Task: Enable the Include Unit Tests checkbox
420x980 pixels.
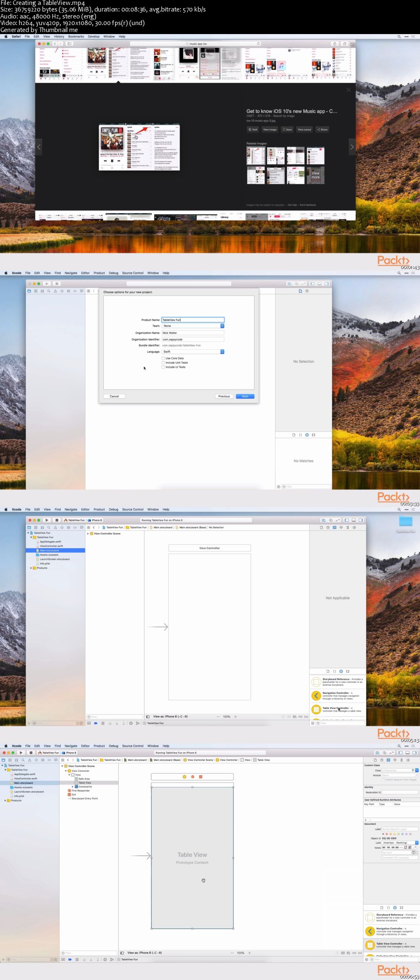Action: (x=163, y=363)
